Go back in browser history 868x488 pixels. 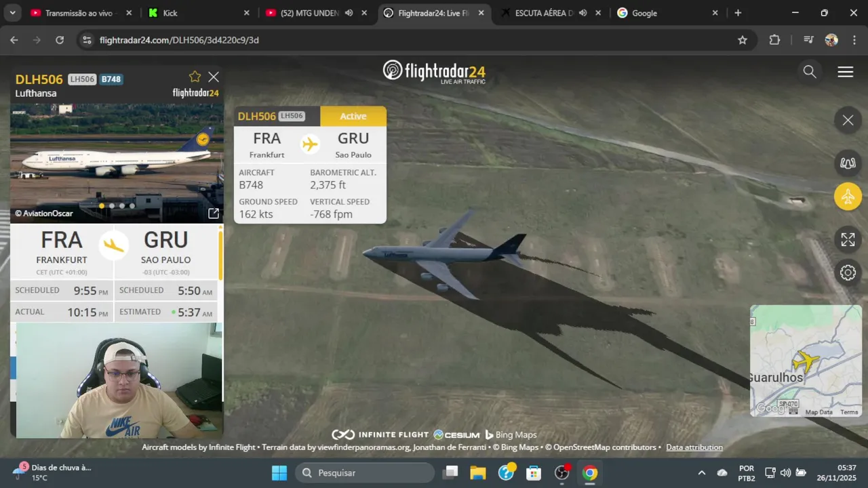click(14, 40)
